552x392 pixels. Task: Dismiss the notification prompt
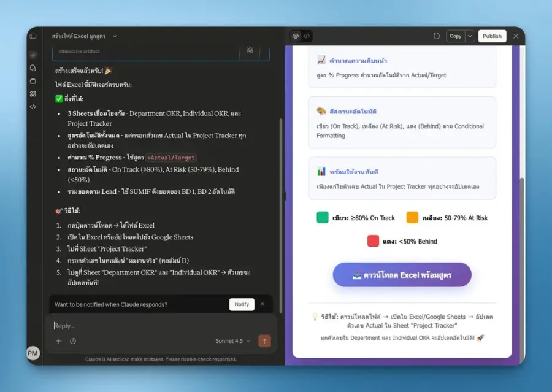[262, 304]
